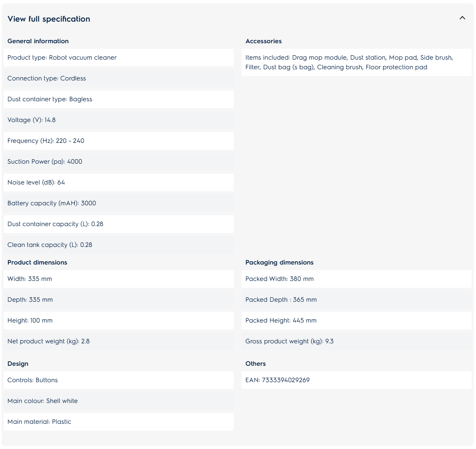
Task: Click the Battery capacity 3000 row
Action: tap(119, 203)
